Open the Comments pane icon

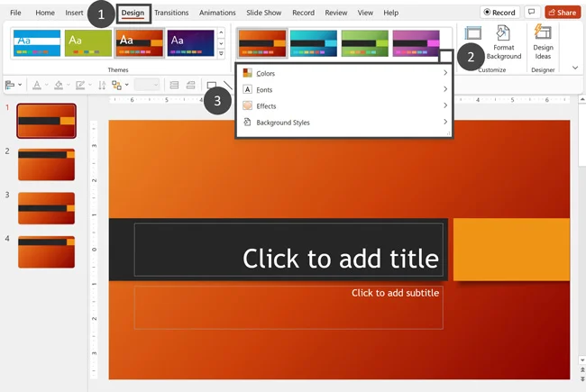(531, 13)
